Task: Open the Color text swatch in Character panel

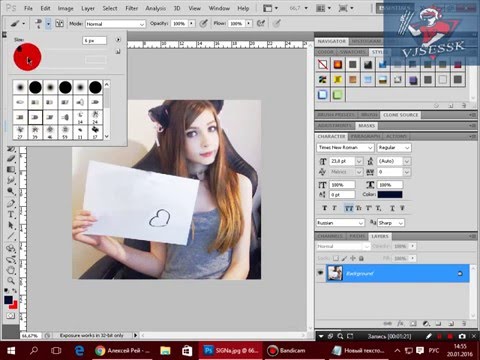Action: (390, 194)
